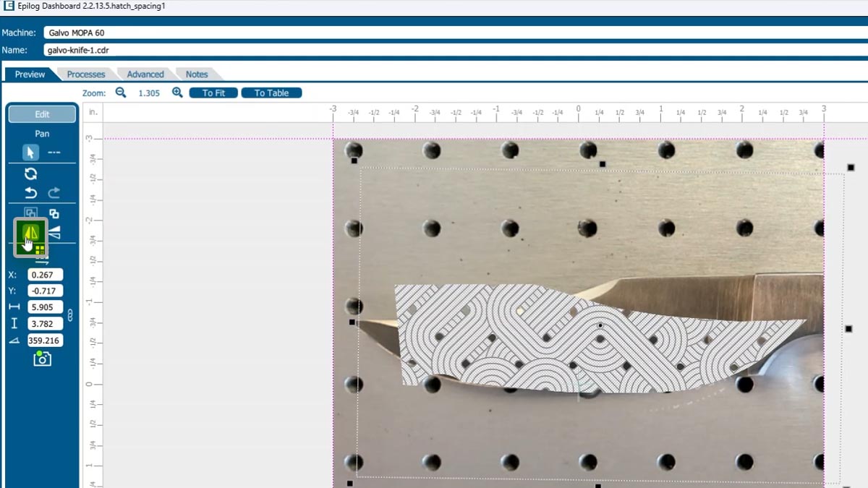Click the Edit button
This screenshot has height=488, width=868.
pyautogui.click(x=42, y=114)
